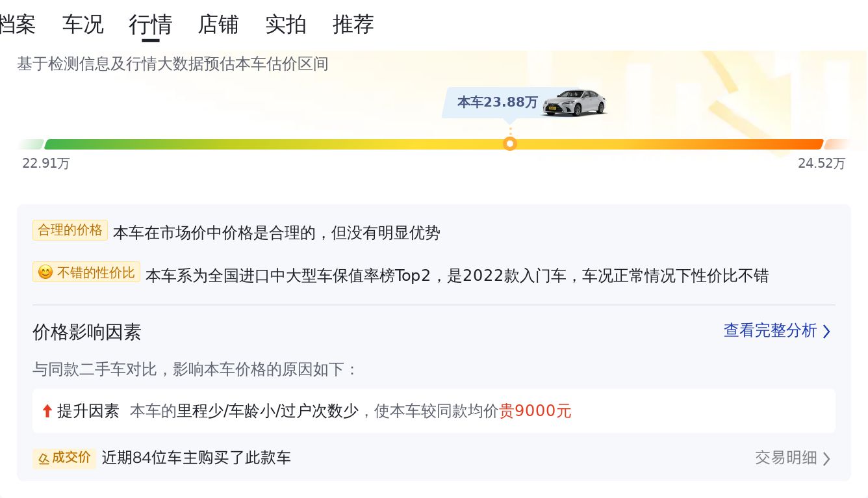Switch to the 档案 tab

[x=18, y=25]
